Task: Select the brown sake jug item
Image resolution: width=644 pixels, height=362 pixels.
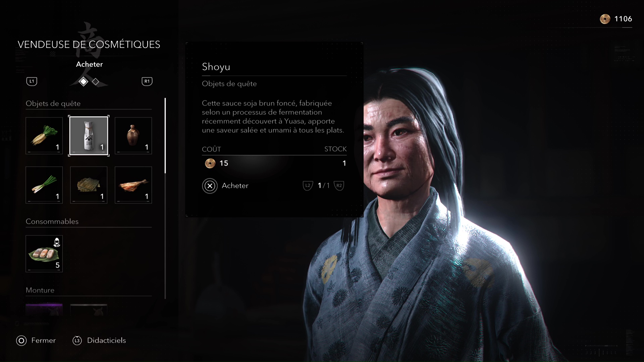Action: coord(133,136)
